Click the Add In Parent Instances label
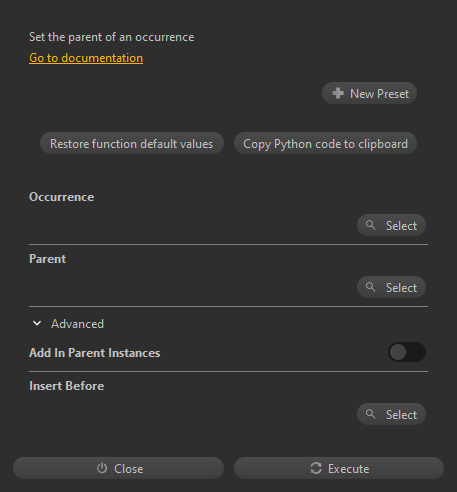Viewport: 457px width, 492px height. click(95, 353)
